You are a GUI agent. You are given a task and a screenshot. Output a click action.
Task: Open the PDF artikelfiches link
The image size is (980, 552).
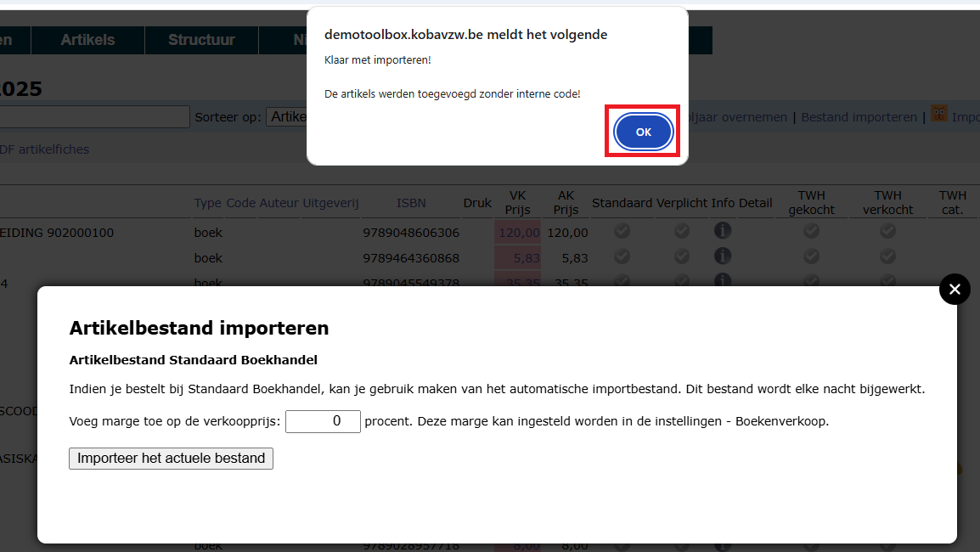pos(44,149)
